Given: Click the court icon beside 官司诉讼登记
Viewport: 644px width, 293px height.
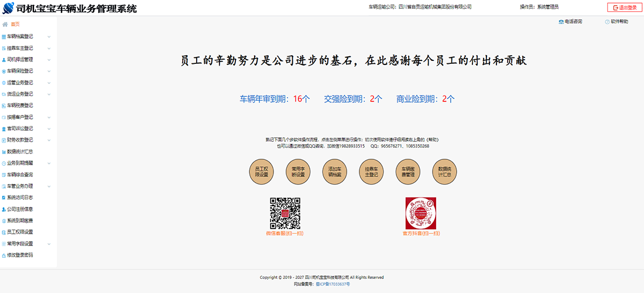Looking at the screenshot, I should pos(4,128).
